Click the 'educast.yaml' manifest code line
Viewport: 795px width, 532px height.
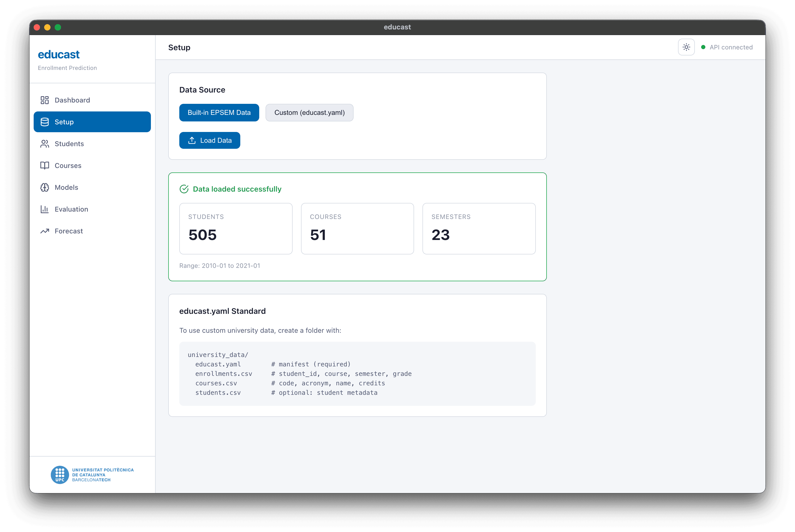click(x=273, y=364)
